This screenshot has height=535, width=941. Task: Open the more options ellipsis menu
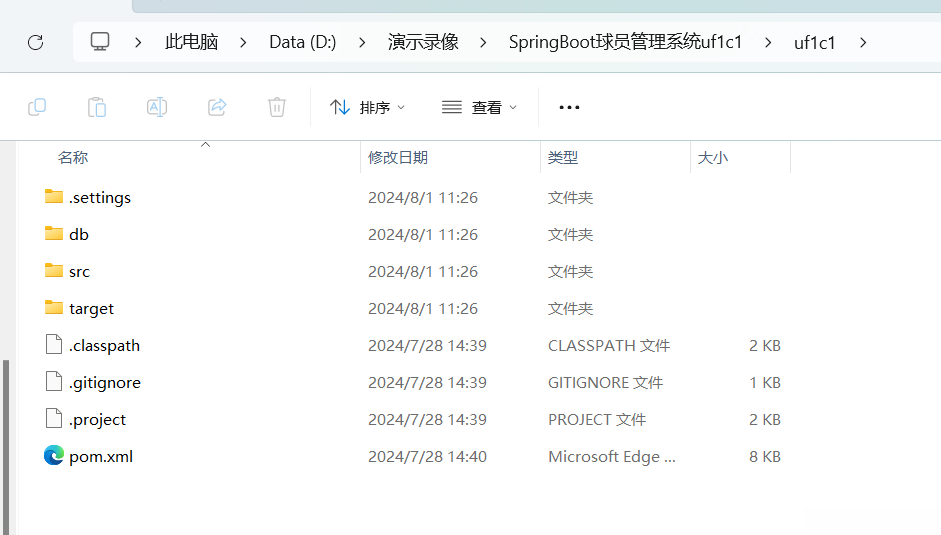[x=569, y=107]
